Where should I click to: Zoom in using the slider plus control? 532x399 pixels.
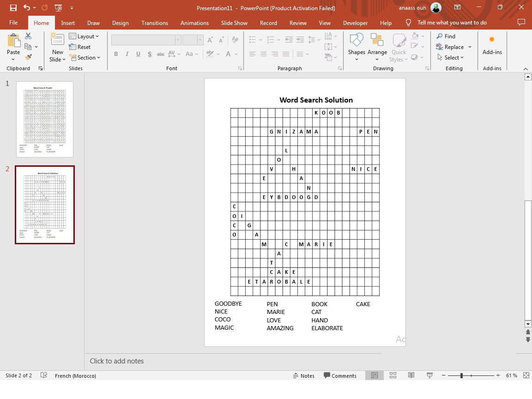pos(499,375)
